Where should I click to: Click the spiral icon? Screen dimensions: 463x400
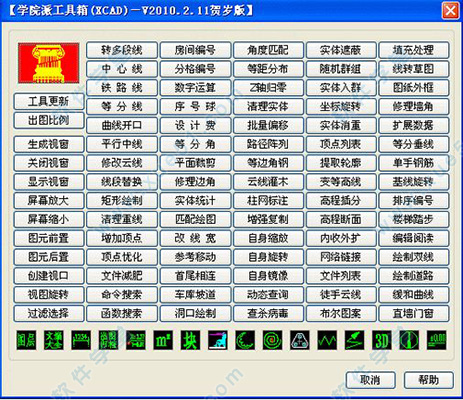[272, 340]
